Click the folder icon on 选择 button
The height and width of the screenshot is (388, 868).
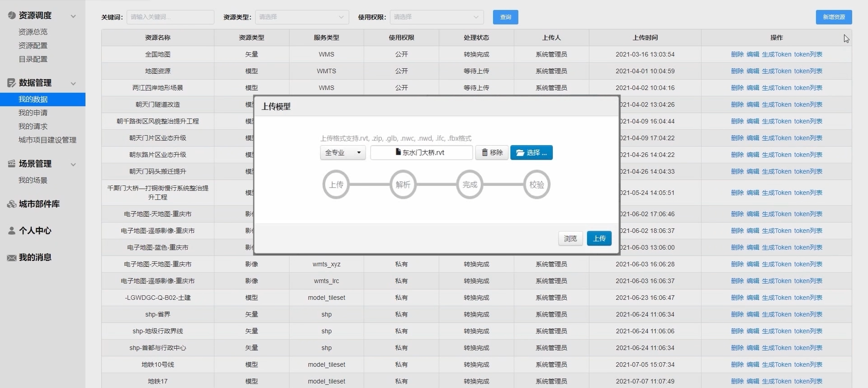click(520, 153)
